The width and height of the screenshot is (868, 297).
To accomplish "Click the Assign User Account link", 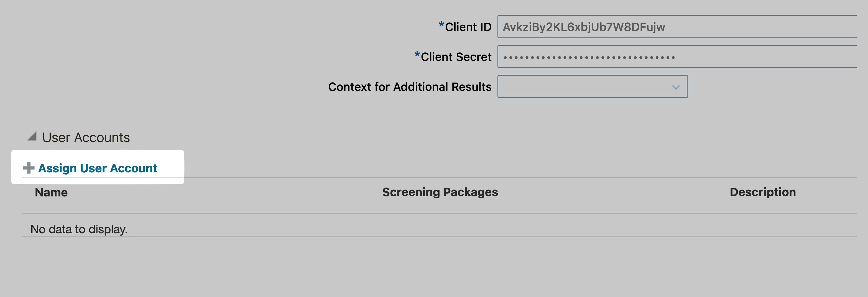I will [97, 168].
